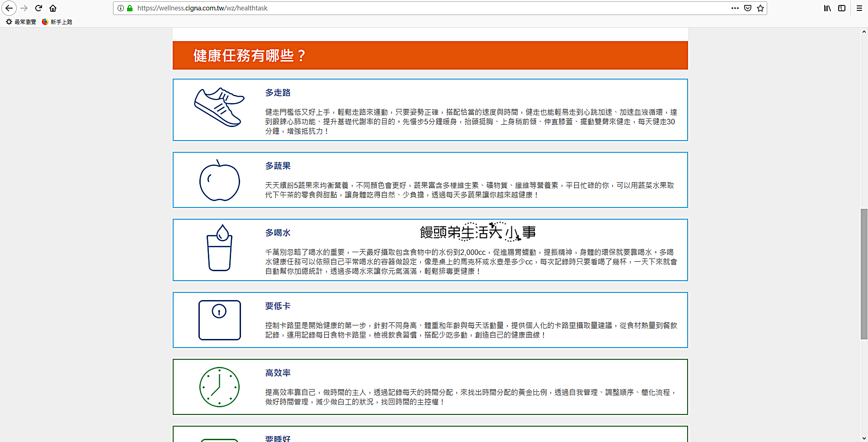Click the 高效率 task heading
This screenshot has height=442, width=868.
coord(278,373)
